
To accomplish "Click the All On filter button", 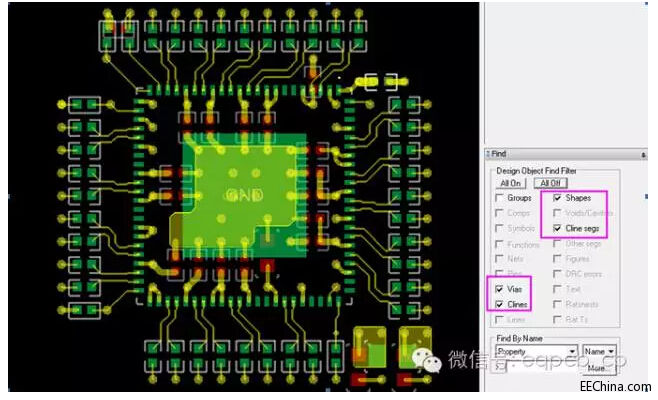I will (x=511, y=183).
